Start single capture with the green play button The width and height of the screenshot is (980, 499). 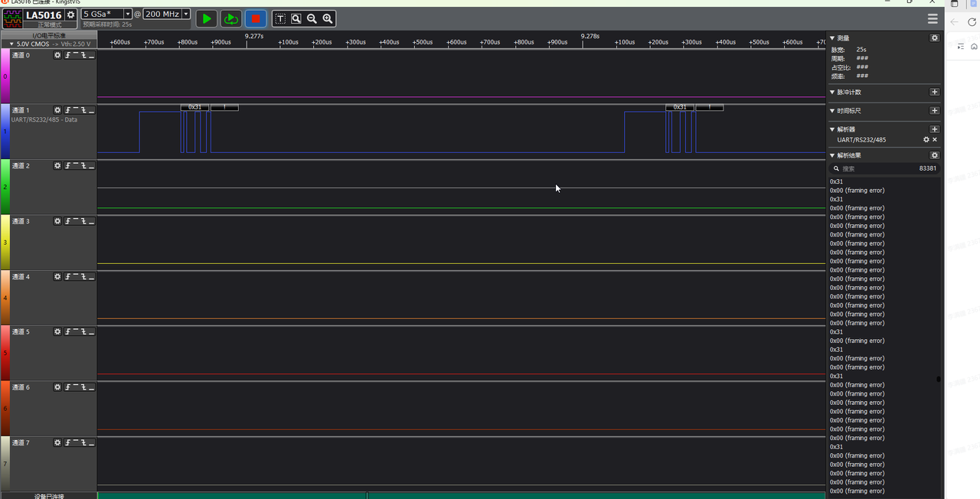pyautogui.click(x=207, y=18)
